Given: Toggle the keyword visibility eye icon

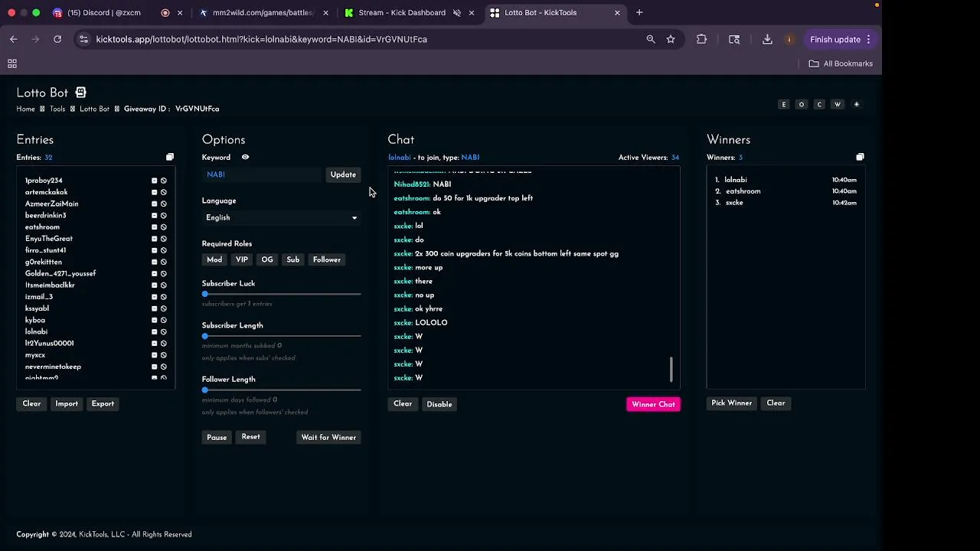Looking at the screenshot, I should 245,157.
